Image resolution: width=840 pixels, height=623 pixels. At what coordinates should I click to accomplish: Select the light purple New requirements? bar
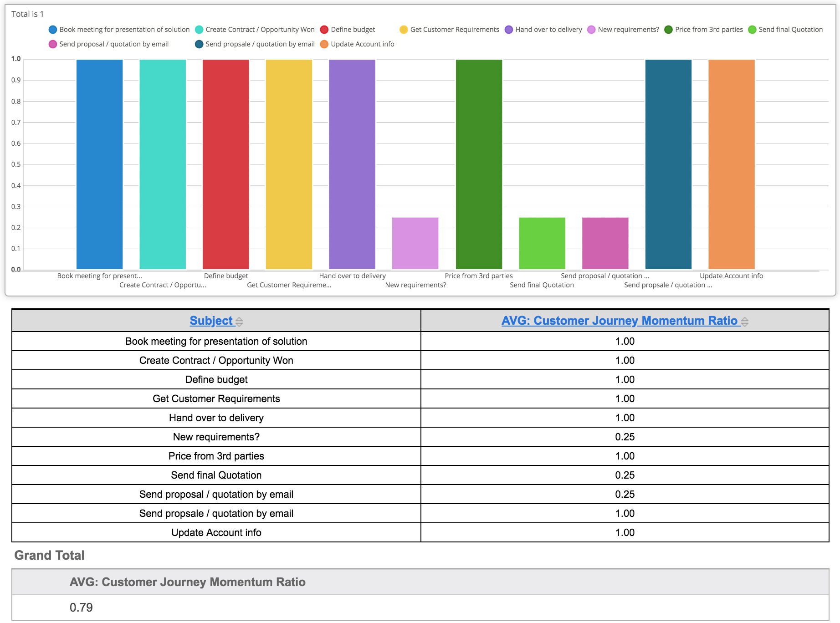click(x=415, y=243)
